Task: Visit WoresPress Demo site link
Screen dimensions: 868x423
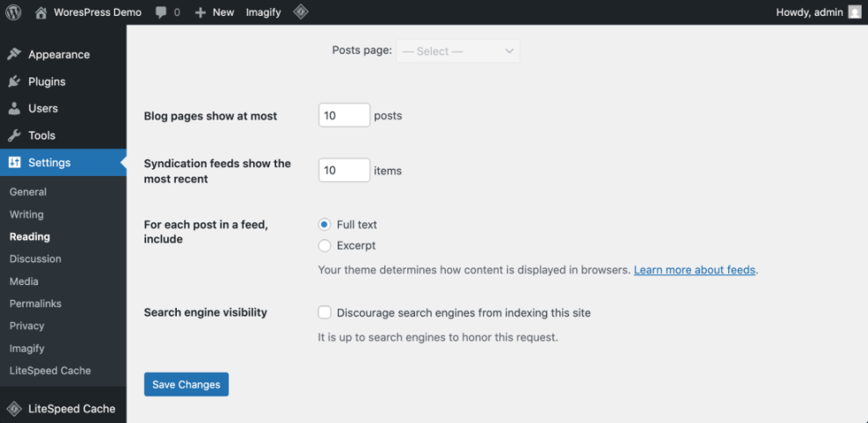Action: [98, 12]
